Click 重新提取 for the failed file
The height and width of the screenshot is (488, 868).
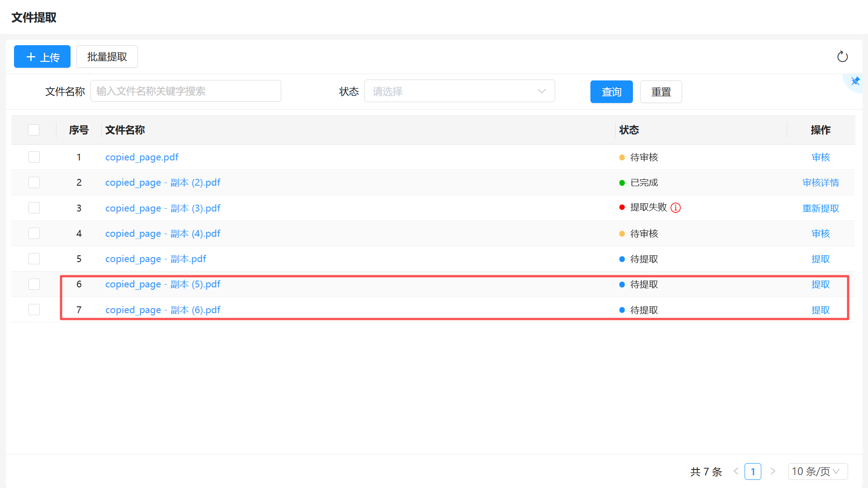click(820, 208)
